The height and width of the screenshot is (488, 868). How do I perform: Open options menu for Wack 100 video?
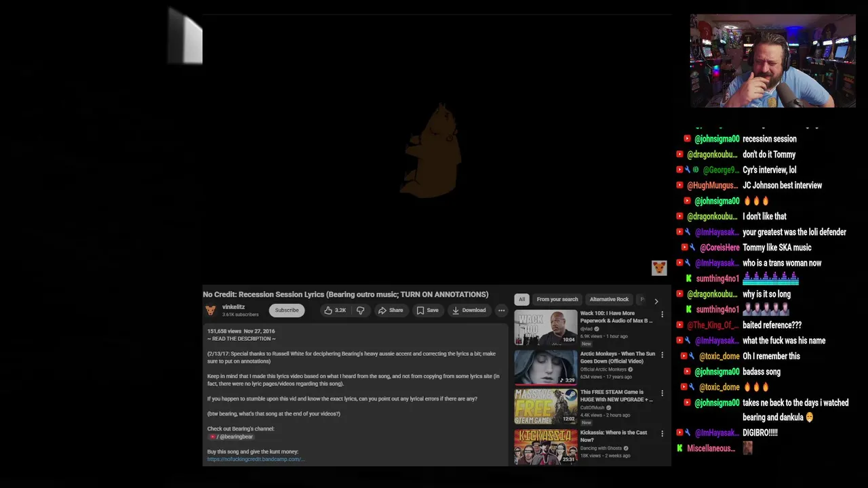[x=662, y=314]
